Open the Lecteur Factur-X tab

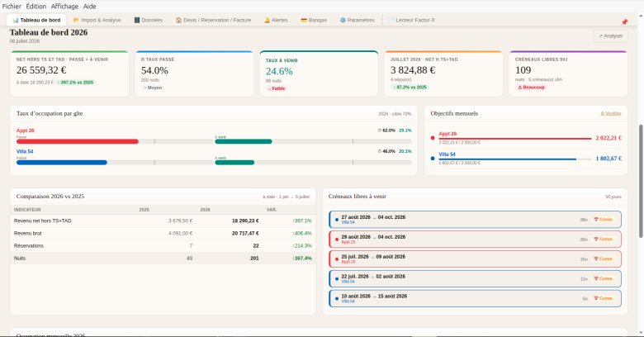[x=411, y=20]
